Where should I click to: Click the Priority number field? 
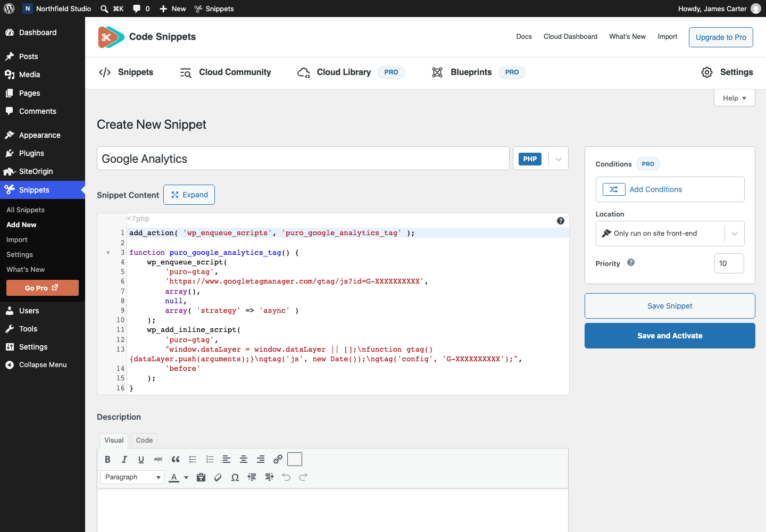click(729, 263)
